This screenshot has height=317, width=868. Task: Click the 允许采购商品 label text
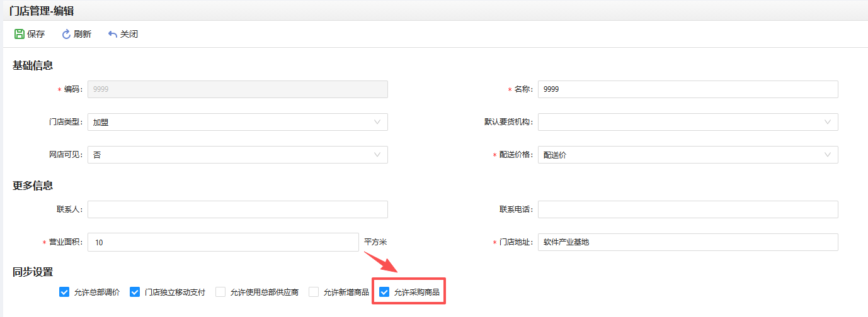tap(416, 292)
